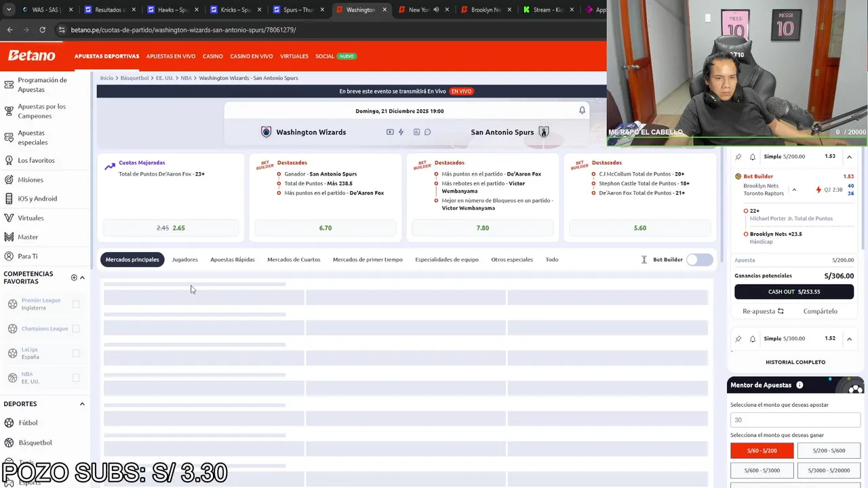
Task: Click the Para Ti sidebar icon
Action: pos(9,256)
